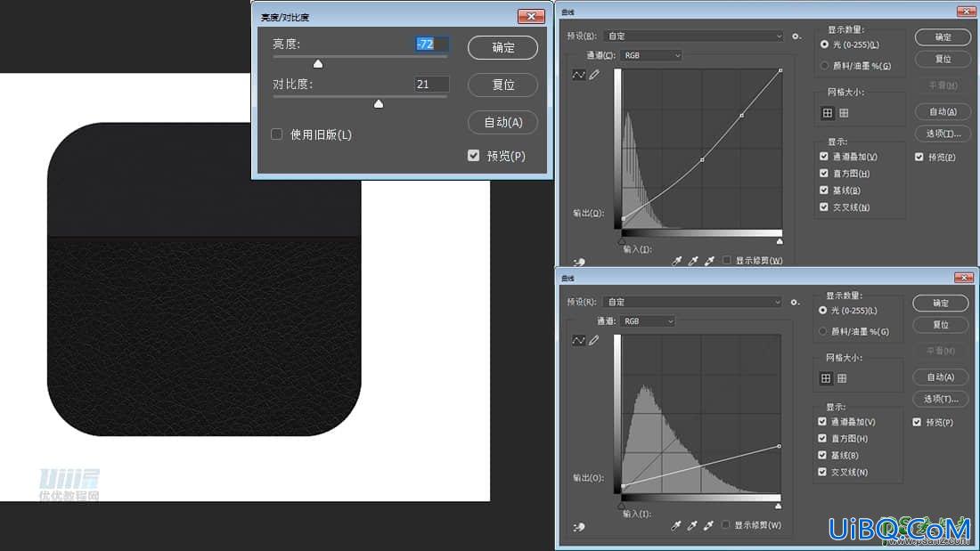Close the Brightness/Contrast dialog with the X
The height and width of the screenshot is (551, 980).
531,16
